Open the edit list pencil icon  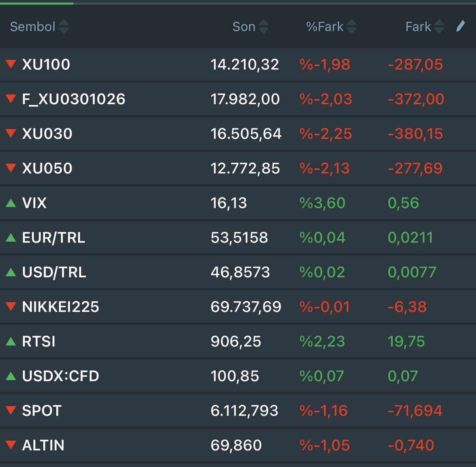coord(460,26)
